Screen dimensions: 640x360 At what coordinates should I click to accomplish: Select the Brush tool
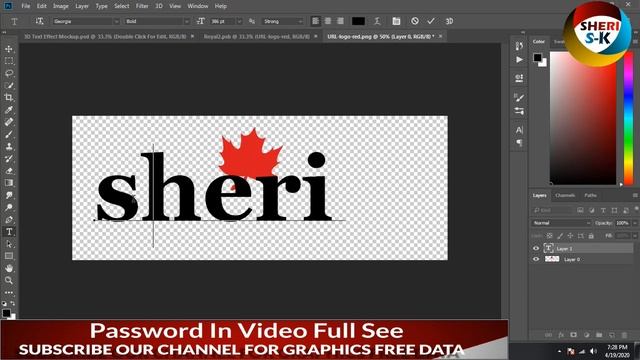(9, 134)
